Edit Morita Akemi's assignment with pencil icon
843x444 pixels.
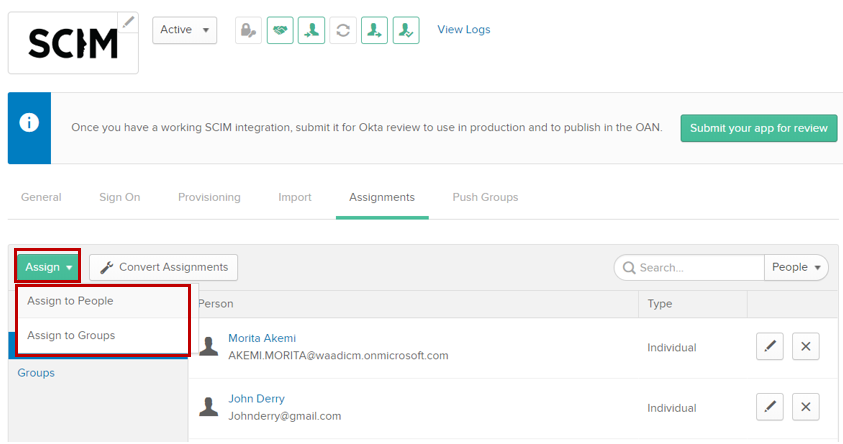click(x=770, y=347)
